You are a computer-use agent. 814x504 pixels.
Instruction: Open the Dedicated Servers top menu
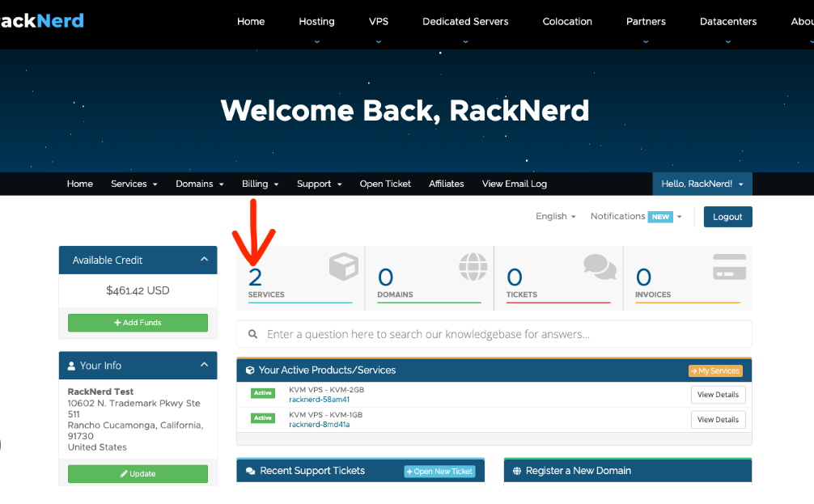(x=465, y=21)
